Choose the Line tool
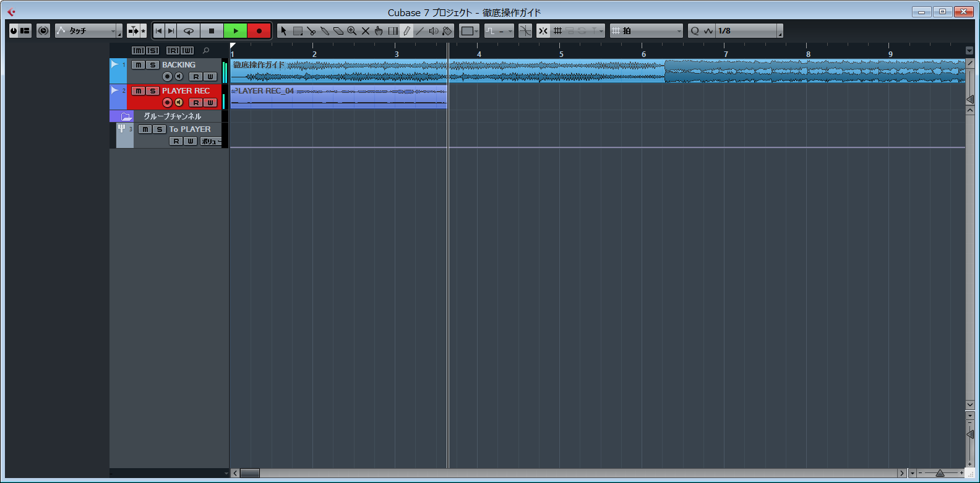 (420, 31)
